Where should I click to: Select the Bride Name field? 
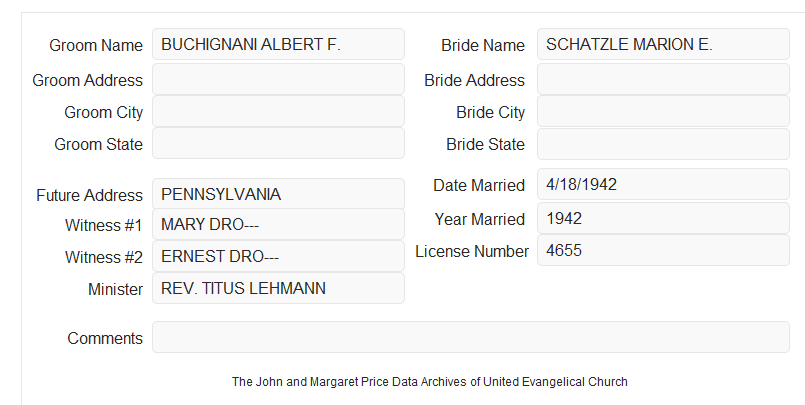(663, 44)
